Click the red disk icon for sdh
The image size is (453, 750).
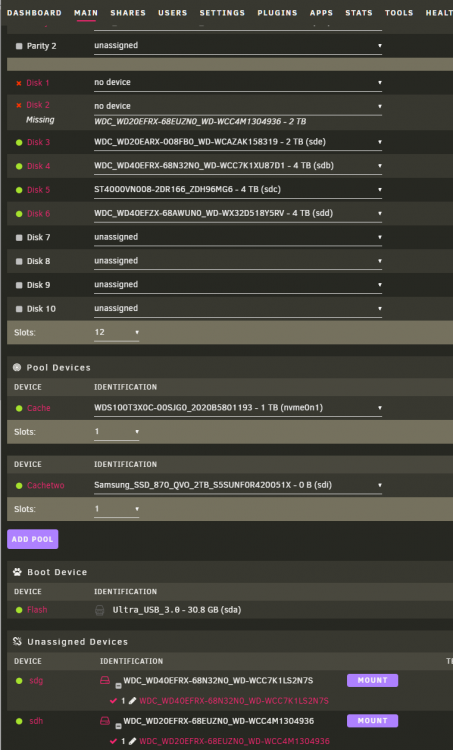point(105,721)
